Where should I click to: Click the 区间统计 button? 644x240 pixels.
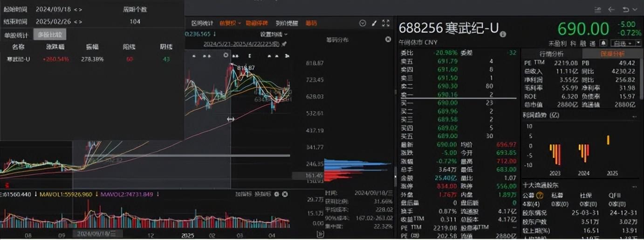[x=202, y=23]
